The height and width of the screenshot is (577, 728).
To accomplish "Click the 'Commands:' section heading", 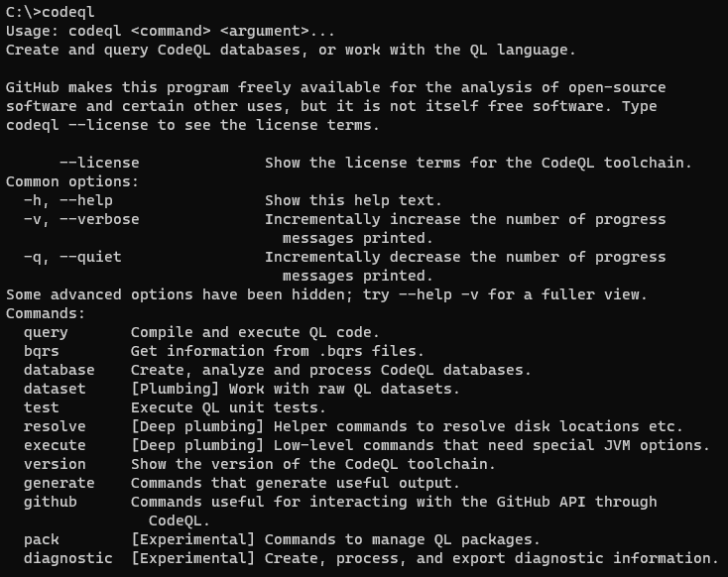I will [x=46, y=314].
